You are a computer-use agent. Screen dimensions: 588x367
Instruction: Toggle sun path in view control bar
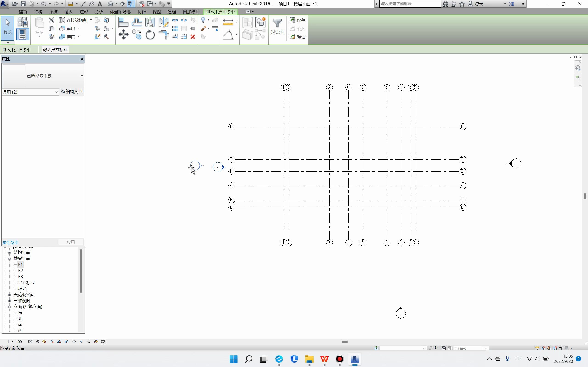tap(44, 342)
